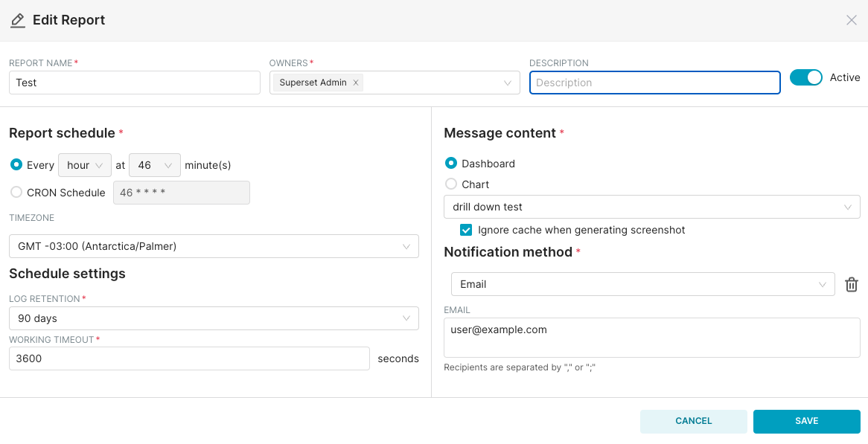Select the Chart radio button

[x=451, y=184]
